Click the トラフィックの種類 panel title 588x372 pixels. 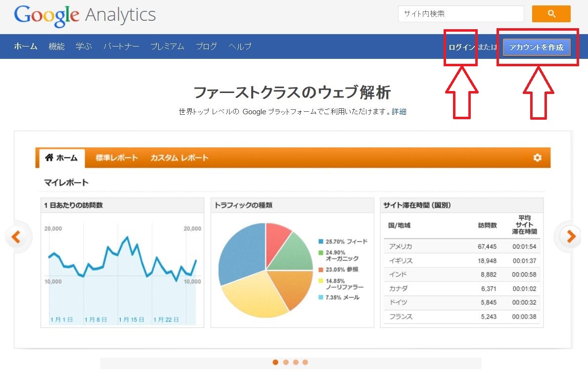coord(243,205)
